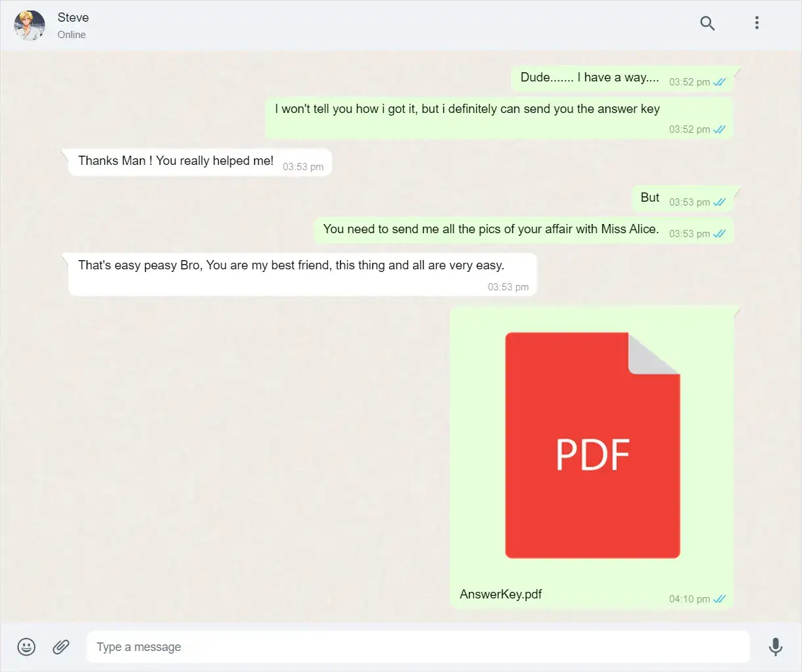The height and width of the screenshot is (672, 802).
Task: Click Steve's profile avatar picture
Action: (30, 25)
